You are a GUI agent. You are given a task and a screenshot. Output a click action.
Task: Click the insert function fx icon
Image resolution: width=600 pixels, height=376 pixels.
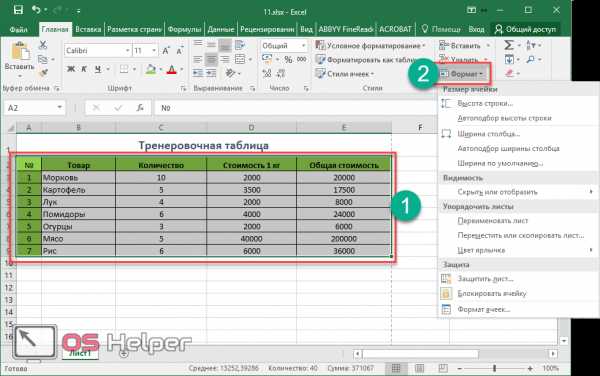tap(140, 108)
